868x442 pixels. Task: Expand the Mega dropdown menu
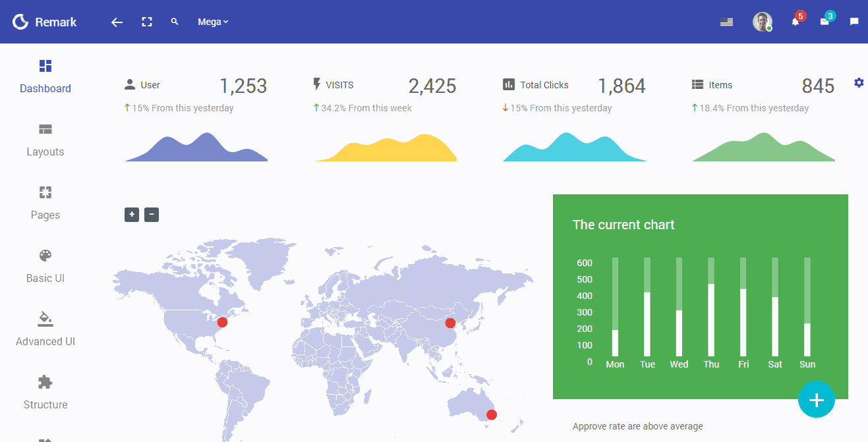(x=212, y=21)
